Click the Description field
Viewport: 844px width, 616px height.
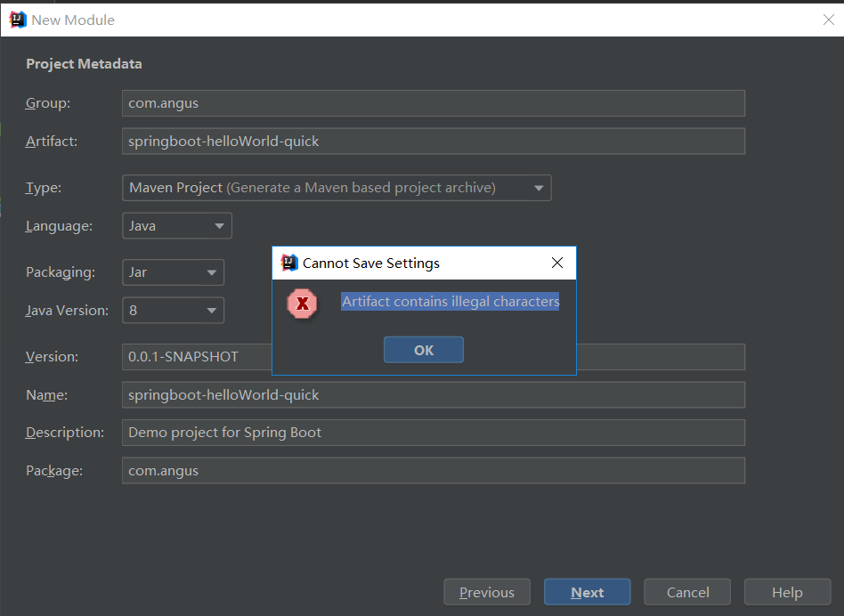(x=434, y=433)
